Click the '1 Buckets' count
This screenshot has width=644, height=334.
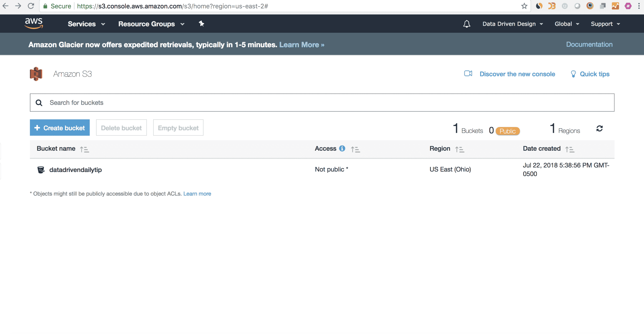point(468,128)
